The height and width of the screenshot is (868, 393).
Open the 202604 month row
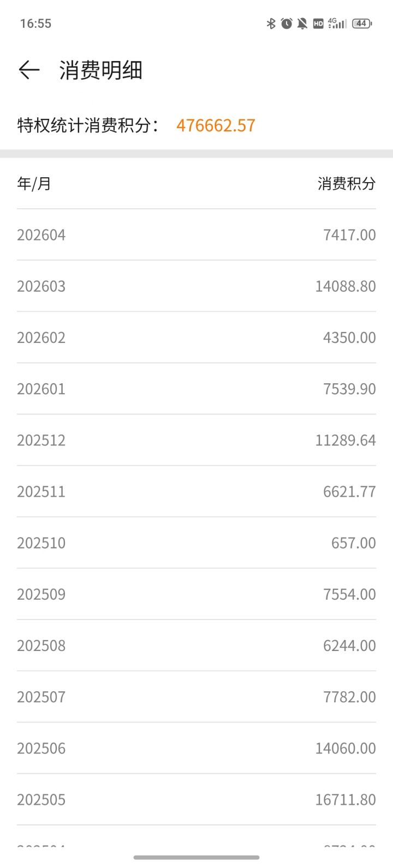(x=196, y=235)
